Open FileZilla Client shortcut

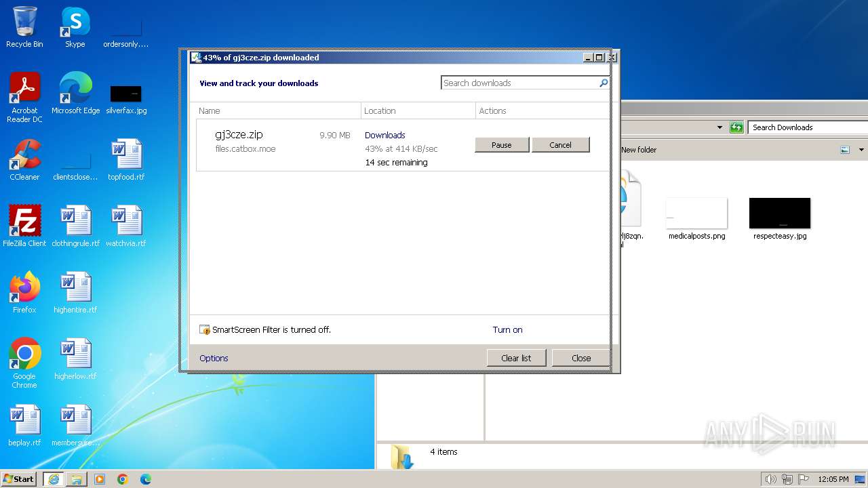[x=24, y=226]
